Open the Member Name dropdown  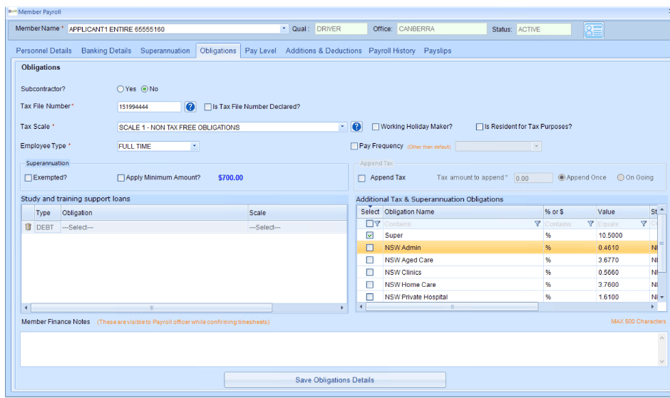tap(284, 29)
